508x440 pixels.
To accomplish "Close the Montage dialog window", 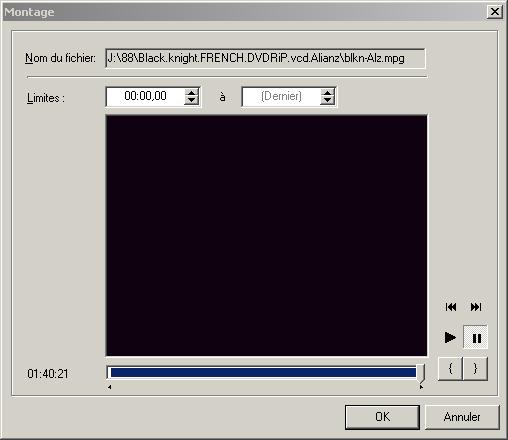I will 495,12.
